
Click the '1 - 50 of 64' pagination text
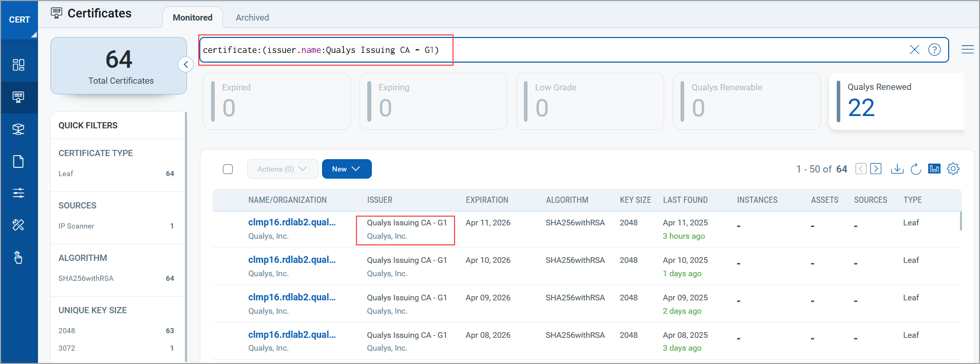[x=822, y=169]
